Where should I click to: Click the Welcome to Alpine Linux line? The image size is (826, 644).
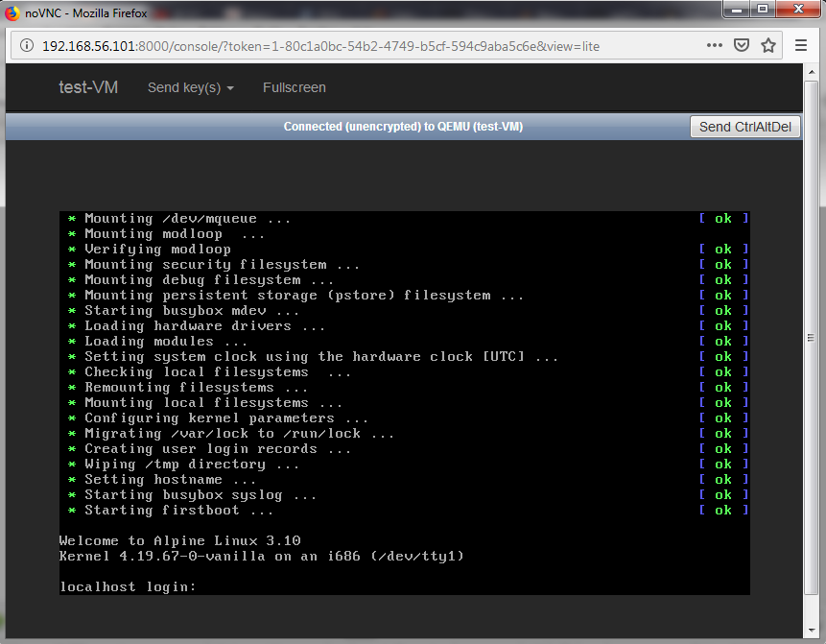click(179, 540)
